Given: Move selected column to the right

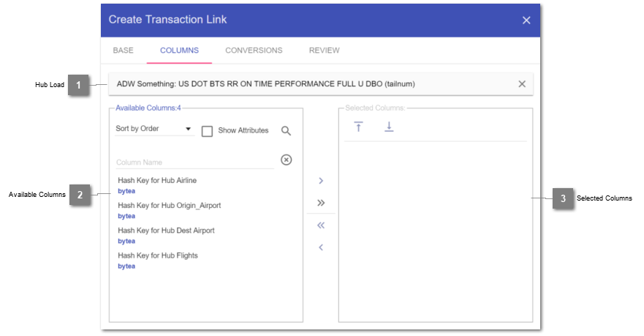Looking at the screenshot, I should tap(321, 180).
